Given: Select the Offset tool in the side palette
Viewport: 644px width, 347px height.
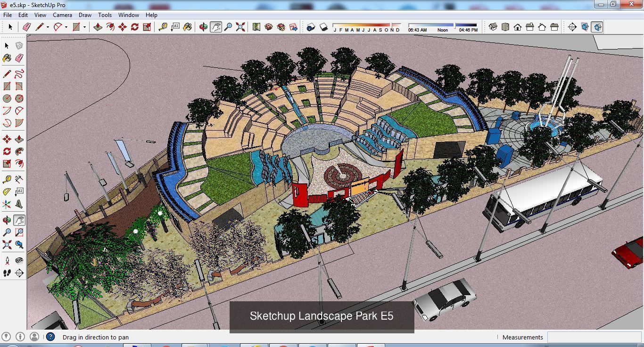Looking at the screenshot, I should click(19, 164).
